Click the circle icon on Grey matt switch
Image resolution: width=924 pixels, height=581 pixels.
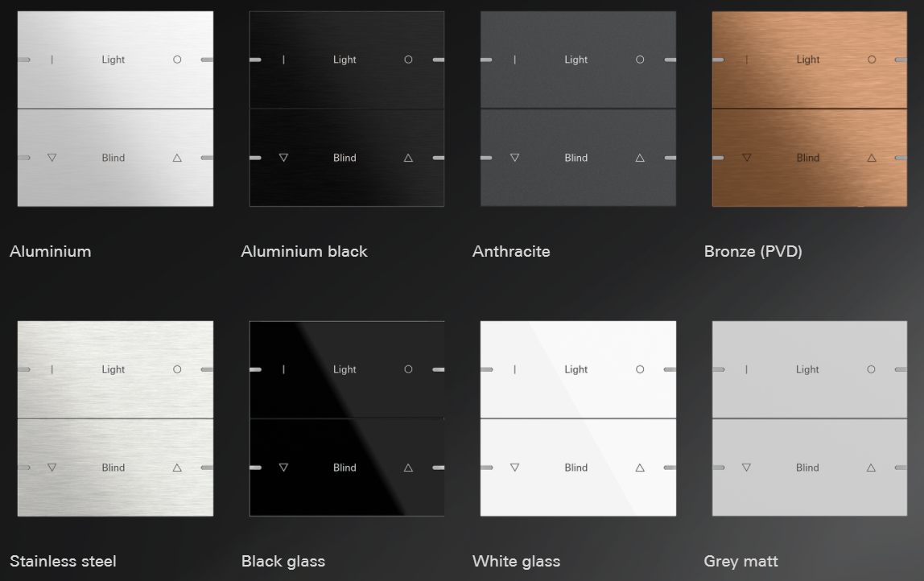pos(871,369)
